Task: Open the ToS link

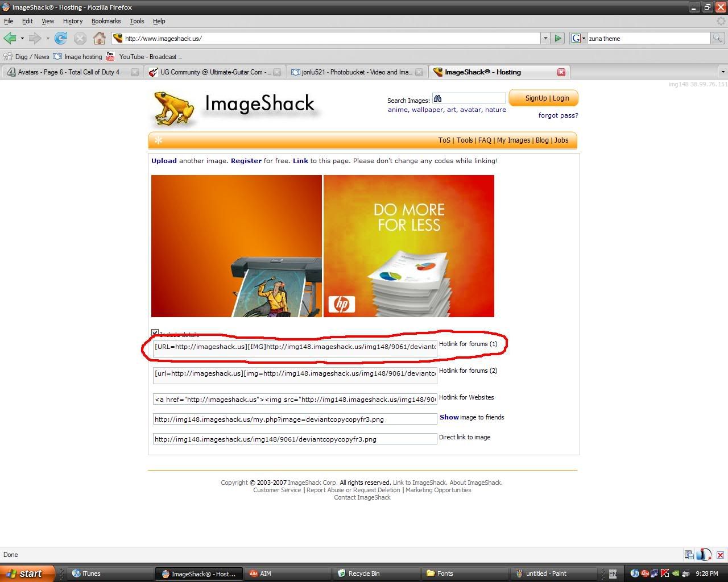Action: tap(444, 140)
